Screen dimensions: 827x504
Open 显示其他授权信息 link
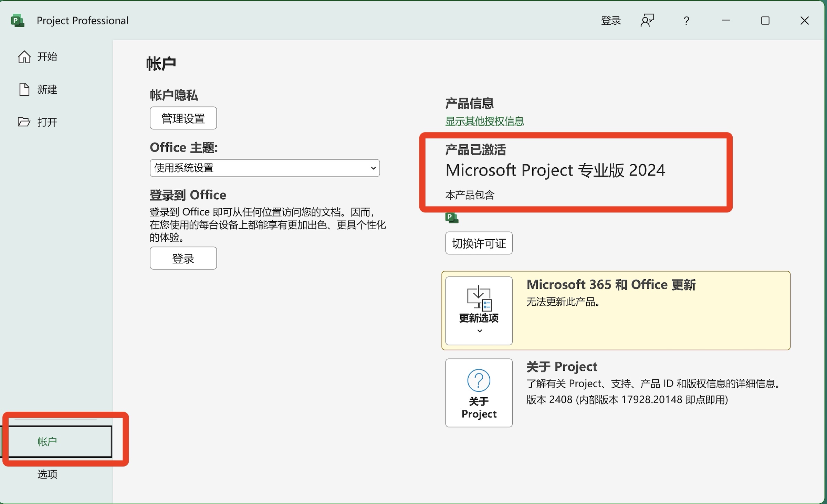484,121
